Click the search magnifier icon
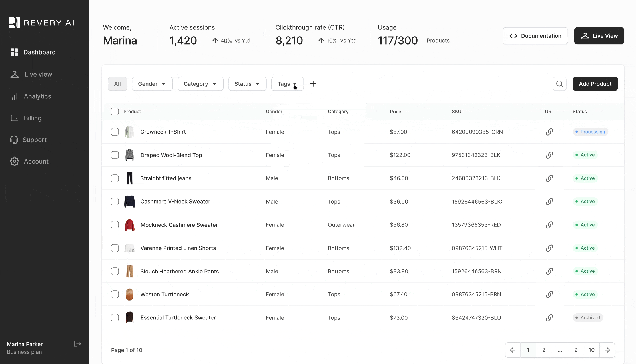636x364 pixels. click(559, 84)
